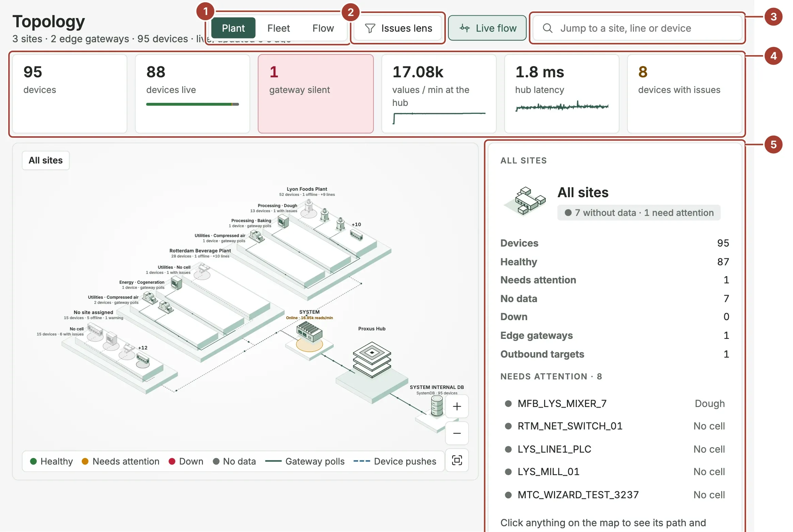Click the fit-to-view map icon
This screenshot has height=532, width=793.
pyautogui.click(x=457, y=460)
